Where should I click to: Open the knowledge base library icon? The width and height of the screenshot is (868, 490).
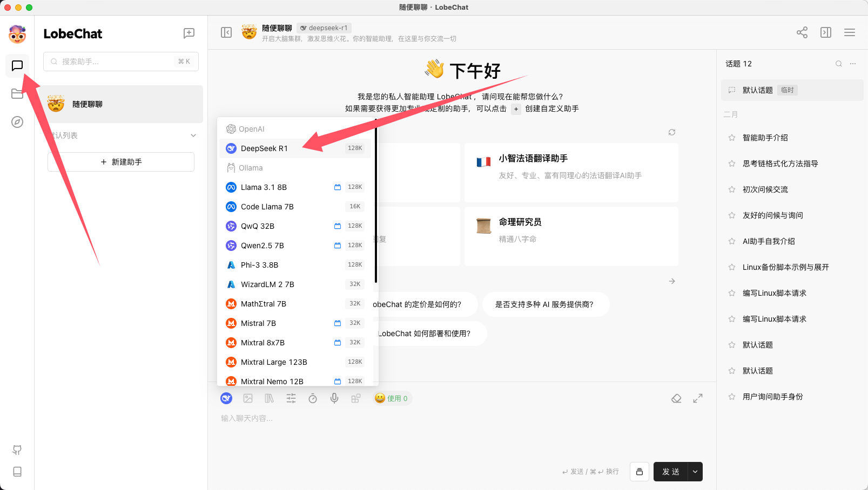270,398
